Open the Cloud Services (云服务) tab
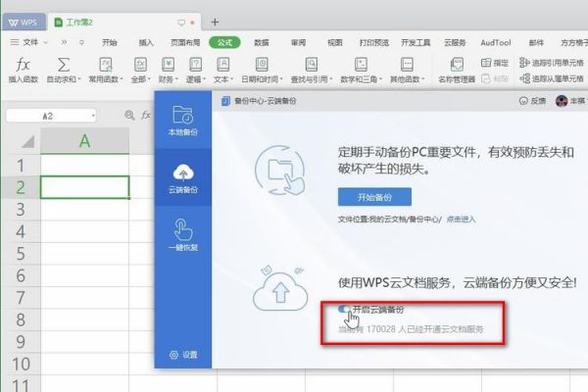 (455, 43)
